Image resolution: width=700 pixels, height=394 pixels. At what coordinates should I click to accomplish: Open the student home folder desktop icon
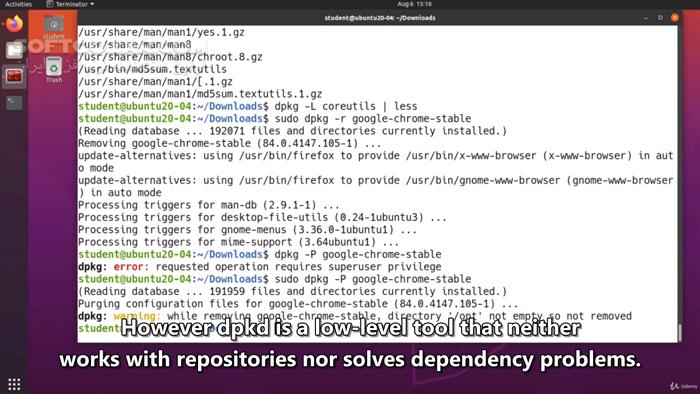point(54,27)
